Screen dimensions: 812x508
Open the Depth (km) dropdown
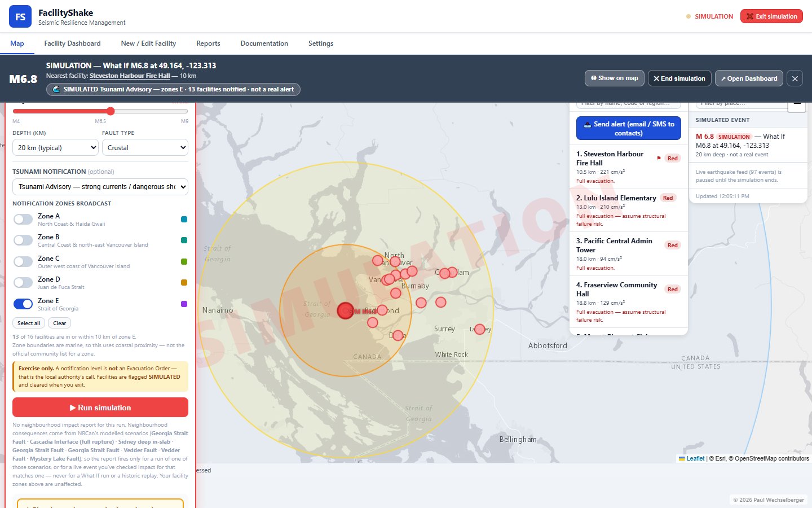pos(55,147)
